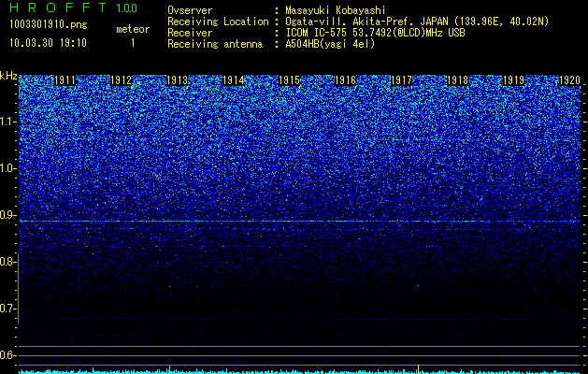This screenshot has height=374, width=588.
Task: Click the 1916 time marker
Action: (345, 80)
